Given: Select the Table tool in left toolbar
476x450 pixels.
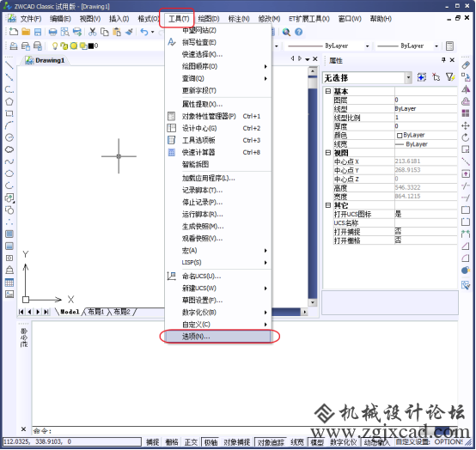Looking at the screenshot, I should click(x=9, y=283).
